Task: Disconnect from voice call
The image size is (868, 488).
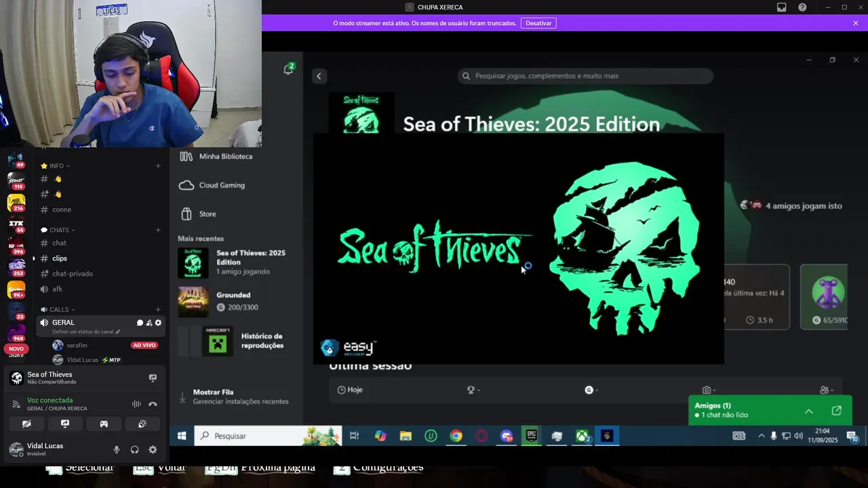Action: click(153, 404)
